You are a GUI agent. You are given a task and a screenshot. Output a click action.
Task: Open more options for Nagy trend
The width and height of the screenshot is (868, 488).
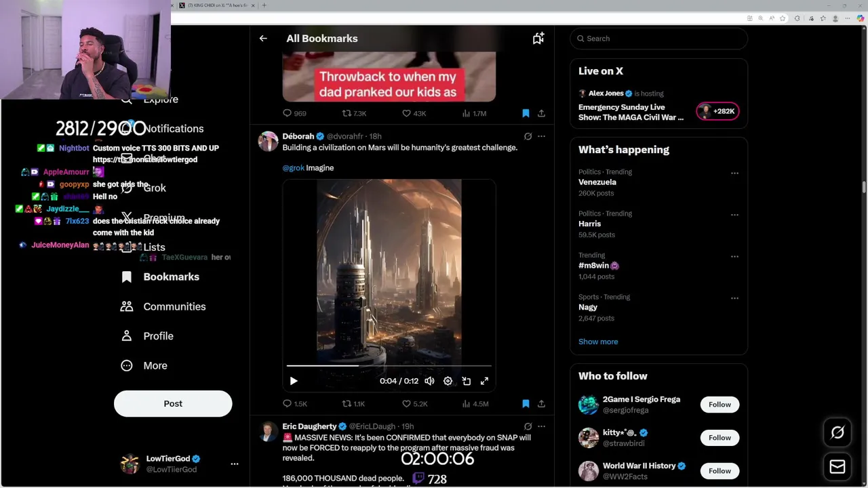pos(734,298)
